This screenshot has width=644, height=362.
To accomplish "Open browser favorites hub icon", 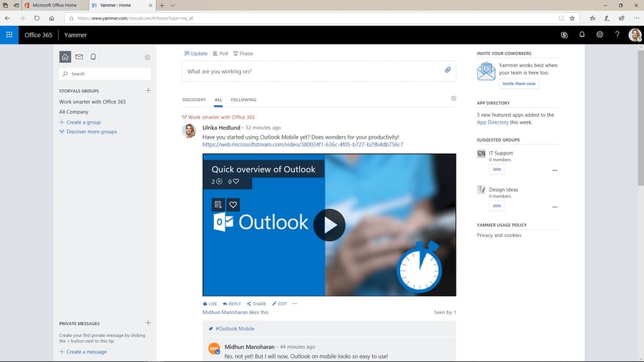I will coord(592,18).
